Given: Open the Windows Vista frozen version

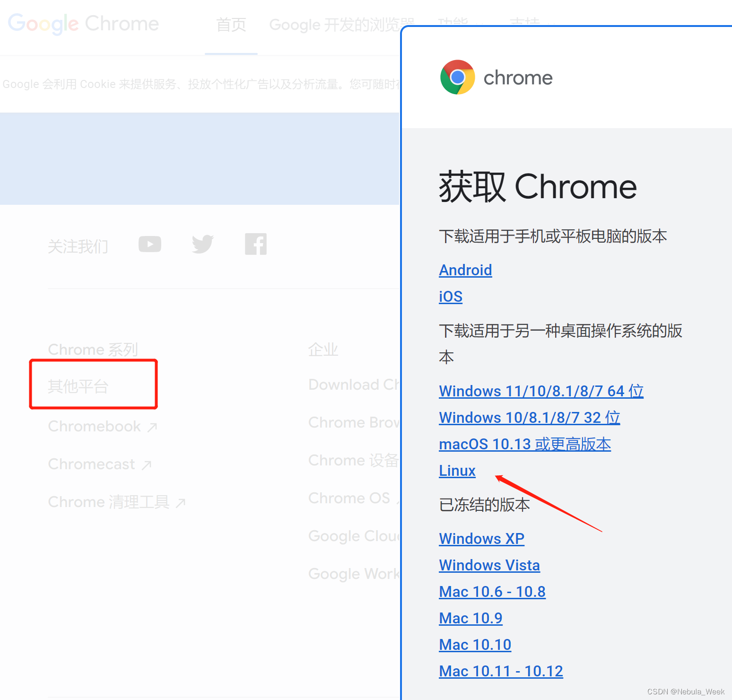Looking at the screenshot, I should (489, 565).
